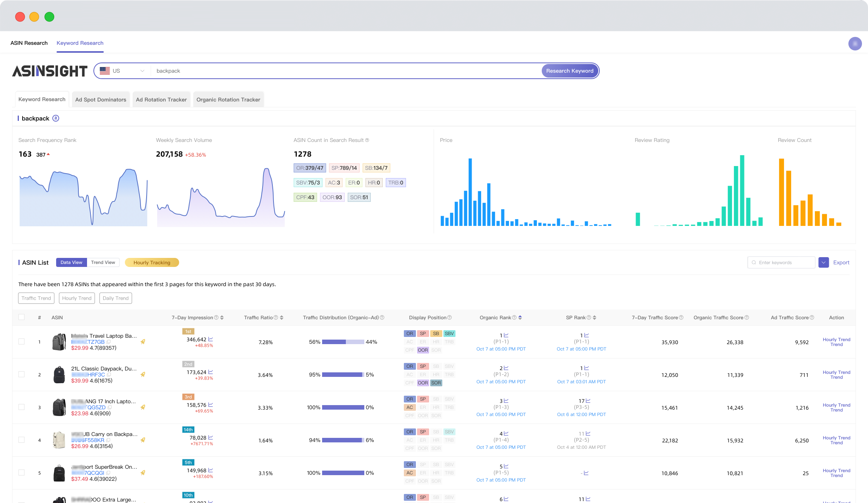Expand the chevron next to Export
Image resolution: width=868 pixels, height=503 pixels.
tap(824, 262)
